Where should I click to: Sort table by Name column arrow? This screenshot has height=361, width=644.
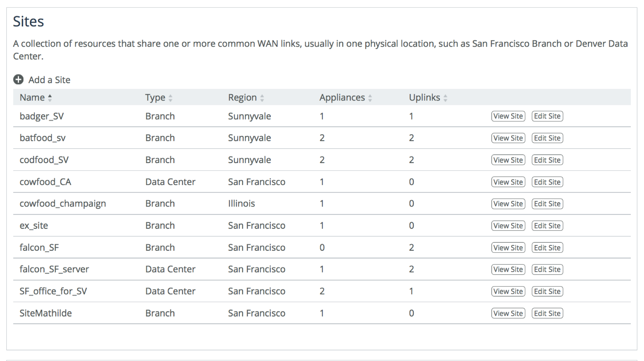pyautogui.click(x=50, y=98)
